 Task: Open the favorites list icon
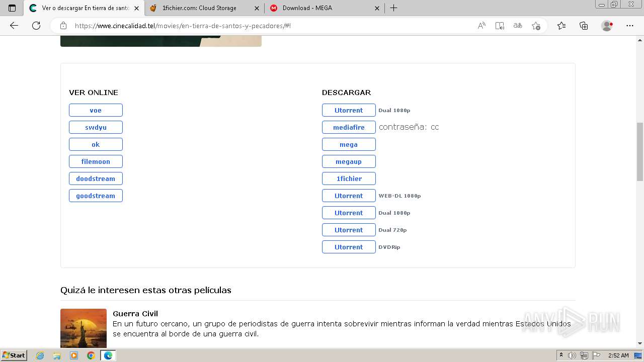pyautogui.click(x=561, y=26)
